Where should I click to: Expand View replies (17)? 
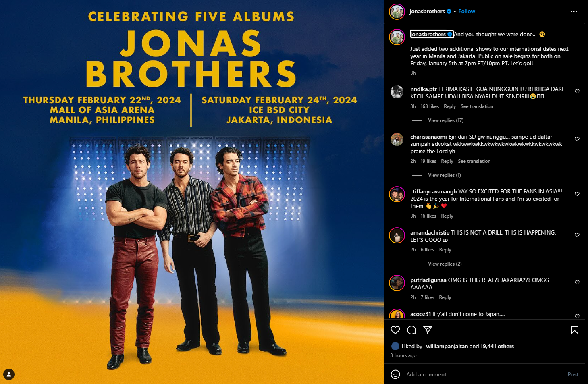(446, 120)
